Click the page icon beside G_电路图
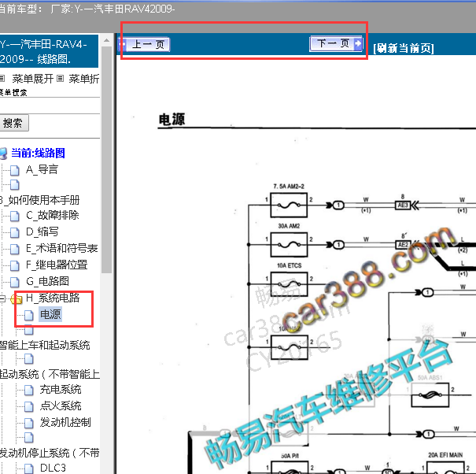The height and width of the screenshot is (474, 476). 15,282
